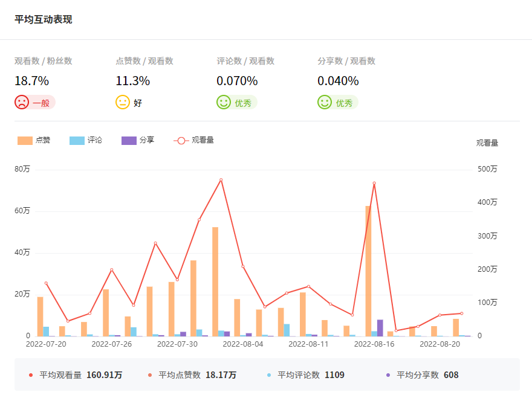Select the 2022-08-16 x-axis date label
532x398 pixels.
[x=374, y=344]
